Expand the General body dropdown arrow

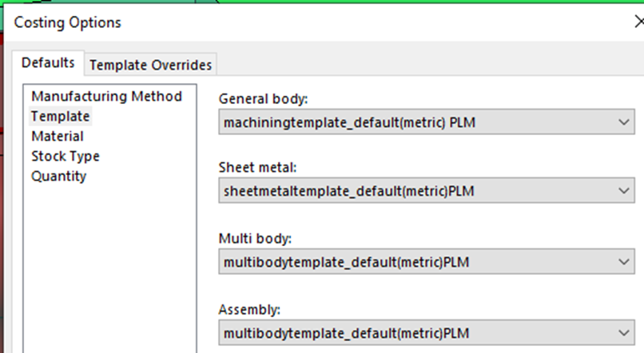623,122
